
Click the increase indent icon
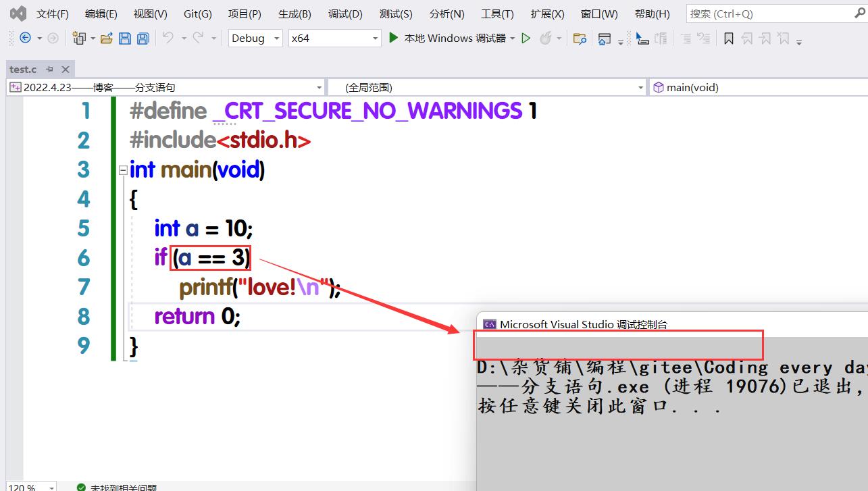coord(704,38)
